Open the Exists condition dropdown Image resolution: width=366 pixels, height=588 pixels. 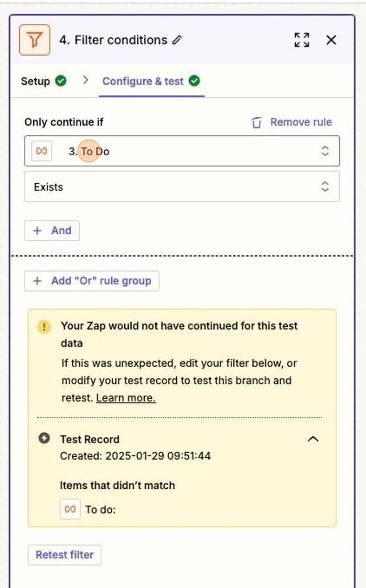[325, 187]
